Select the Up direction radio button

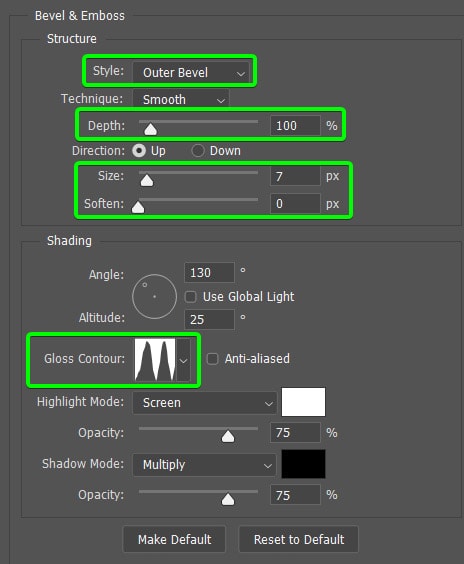(x=139, y=150)
